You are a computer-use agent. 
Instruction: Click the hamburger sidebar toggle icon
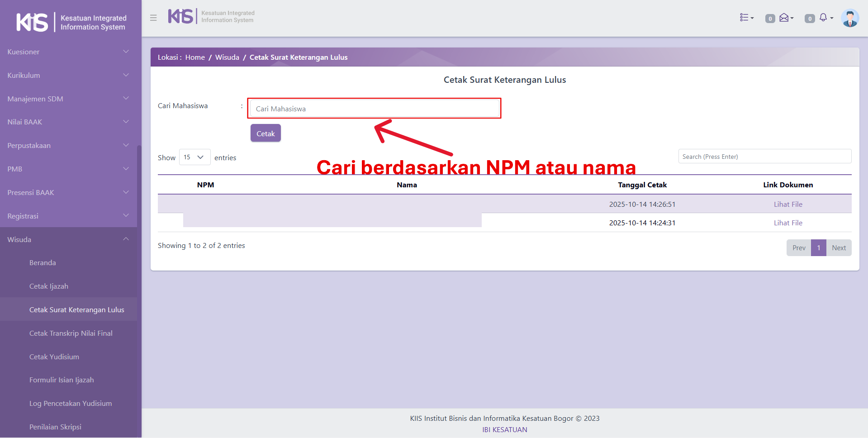pos(153,18)
